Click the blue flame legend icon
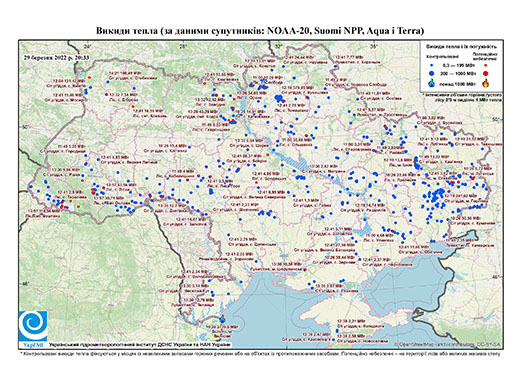 pyautogui.click(x=432, y=83)
